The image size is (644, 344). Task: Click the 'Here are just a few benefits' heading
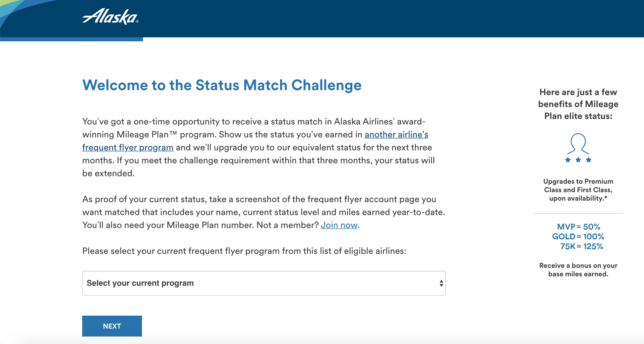pos(578,104)
